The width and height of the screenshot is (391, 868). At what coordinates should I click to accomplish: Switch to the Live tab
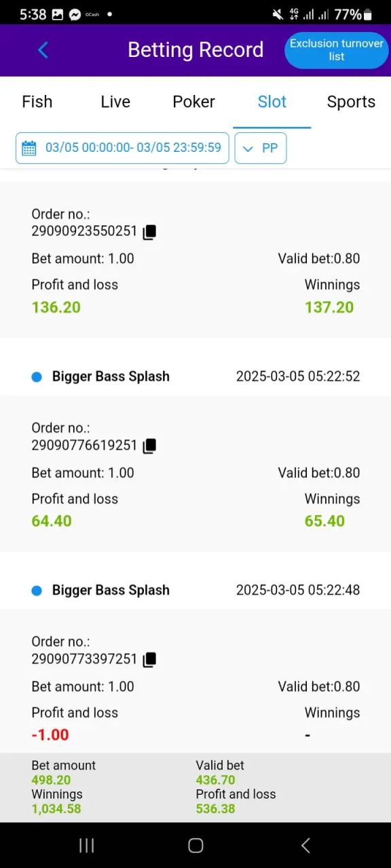[115, 102]
